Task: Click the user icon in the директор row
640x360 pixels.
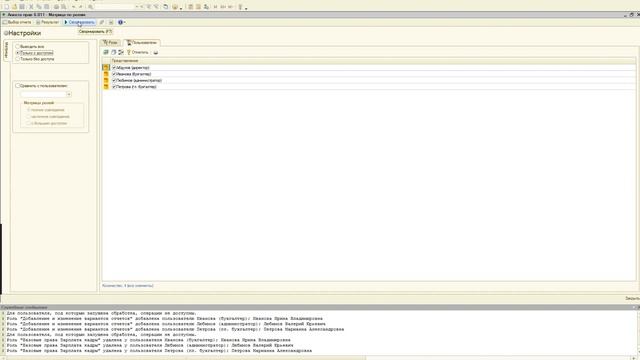Action: click(x=106, y=68)
